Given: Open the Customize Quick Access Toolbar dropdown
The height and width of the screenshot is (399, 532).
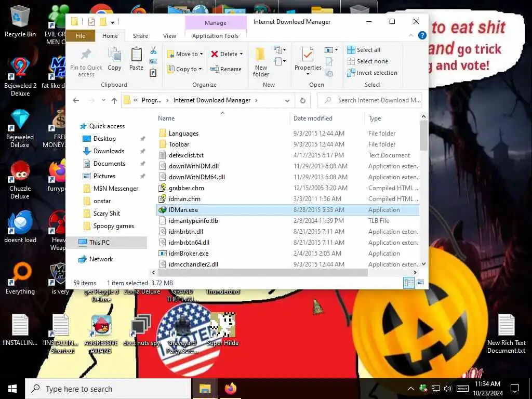Looking at the screenshot, I should (x=112, y=22).
